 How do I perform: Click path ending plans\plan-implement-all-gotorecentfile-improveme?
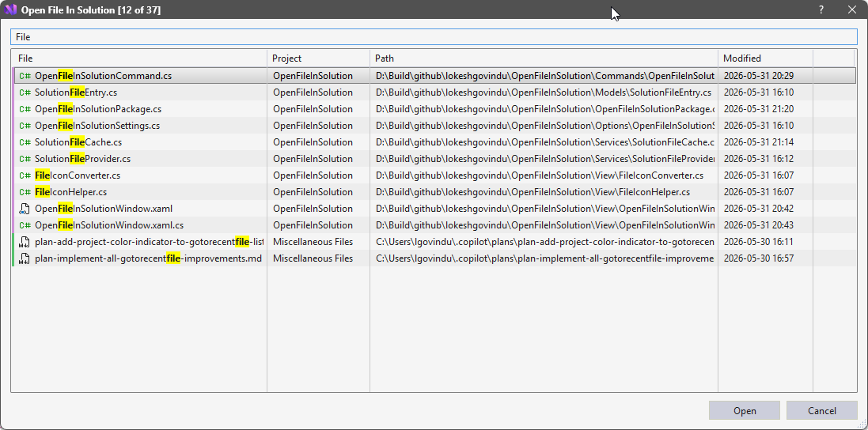pos(544,258)
